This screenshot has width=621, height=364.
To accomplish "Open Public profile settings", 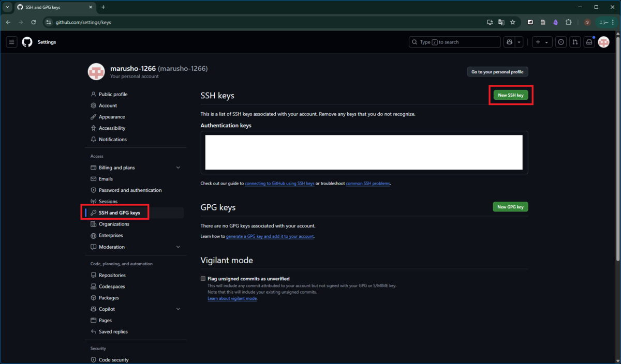I will (113, 94).
